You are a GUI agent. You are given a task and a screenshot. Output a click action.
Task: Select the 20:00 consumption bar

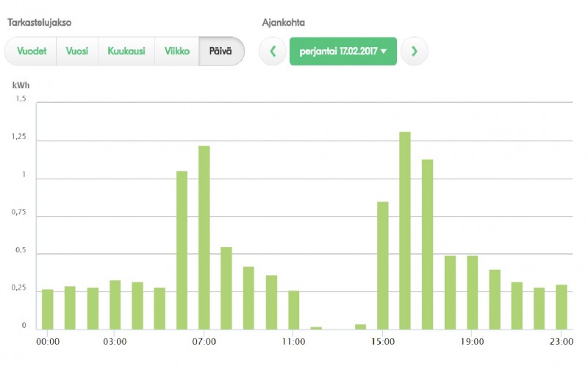click(495, 299)
